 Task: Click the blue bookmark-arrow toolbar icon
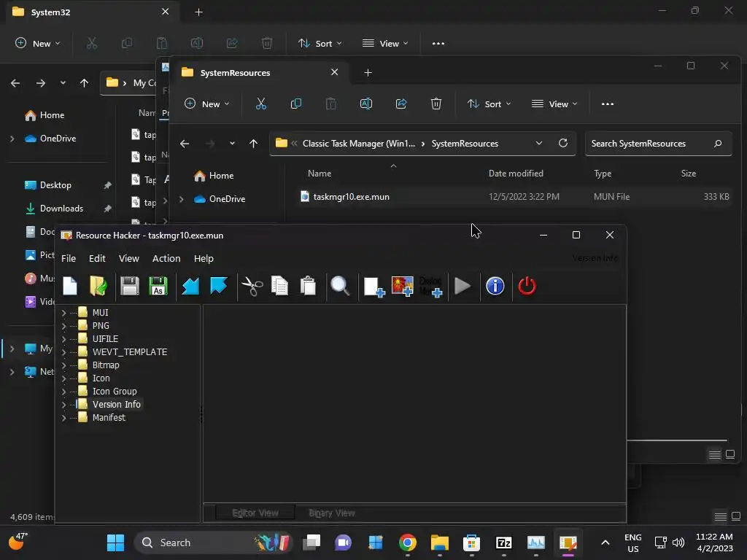pos(219,286)
